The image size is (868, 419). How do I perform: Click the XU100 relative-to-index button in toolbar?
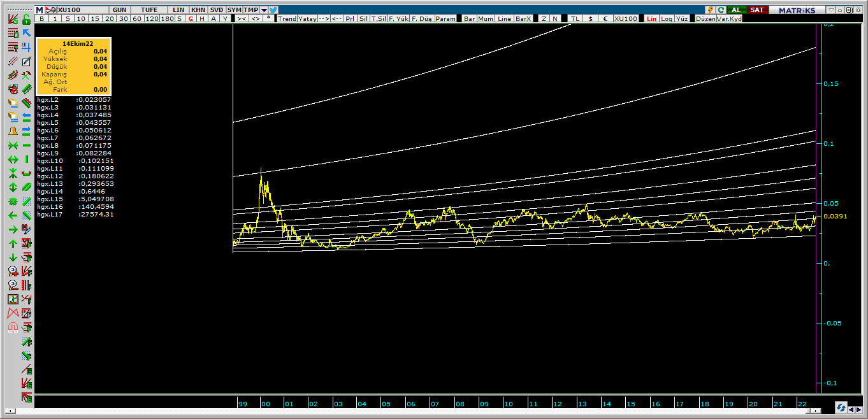(x=626, y=18)
